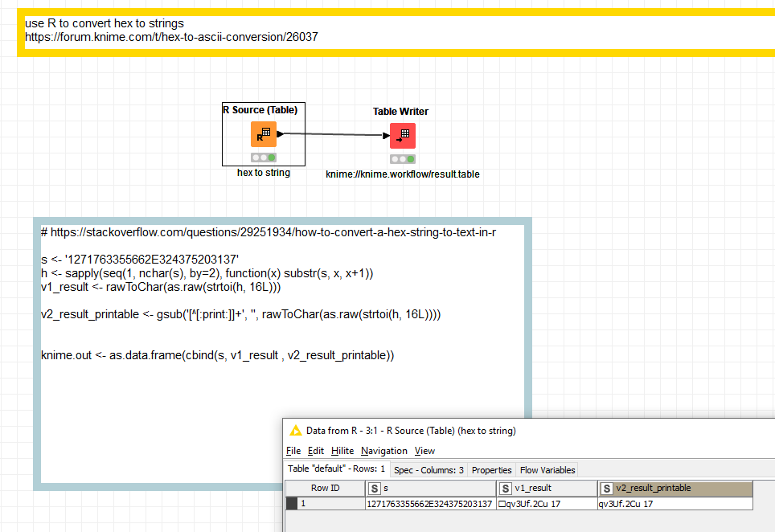The width and height of the screenshot is (775, 532).
Task: Click the Row ID column header
Action: (325, 488)
